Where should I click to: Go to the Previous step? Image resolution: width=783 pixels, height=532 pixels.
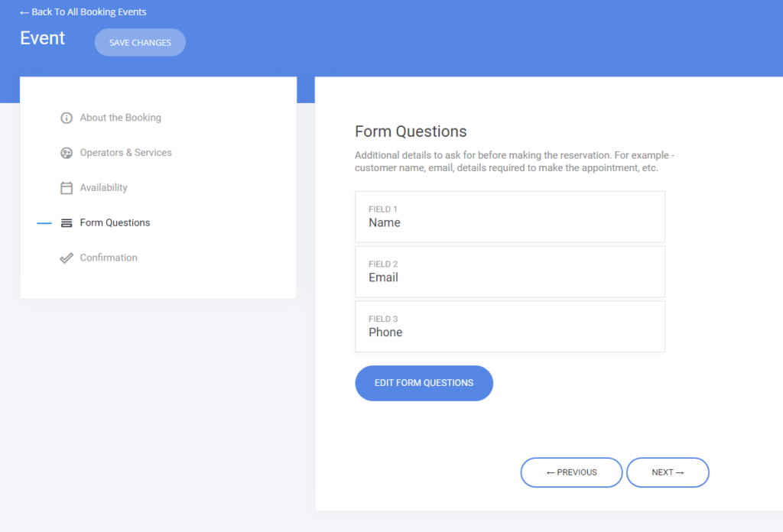pyautogui.click(x=571, y=472)
